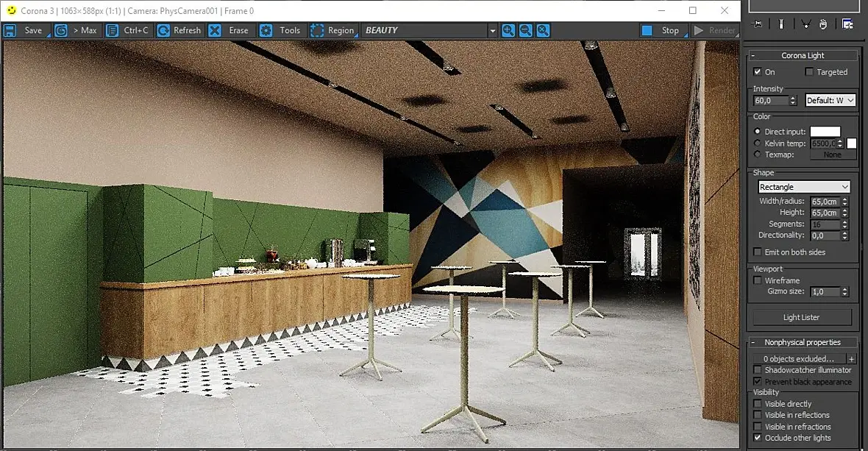Click the Stop square icon
868x451 pixels.
tap(647, 30)
